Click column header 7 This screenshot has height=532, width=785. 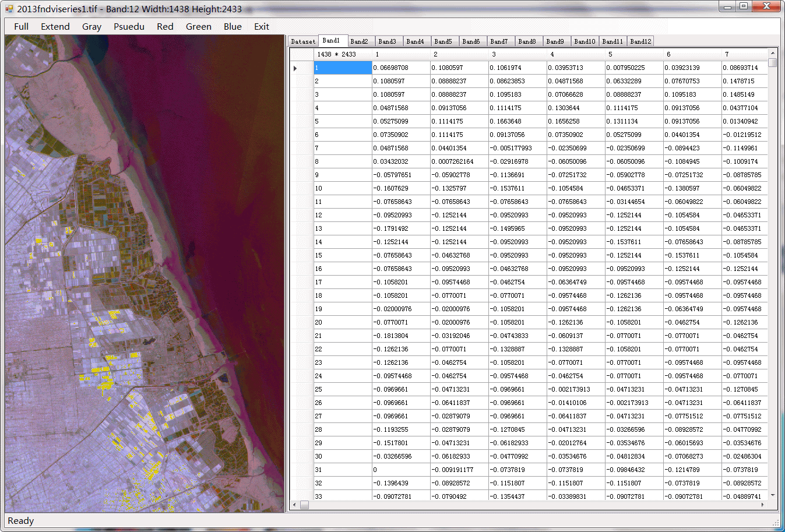745,54
